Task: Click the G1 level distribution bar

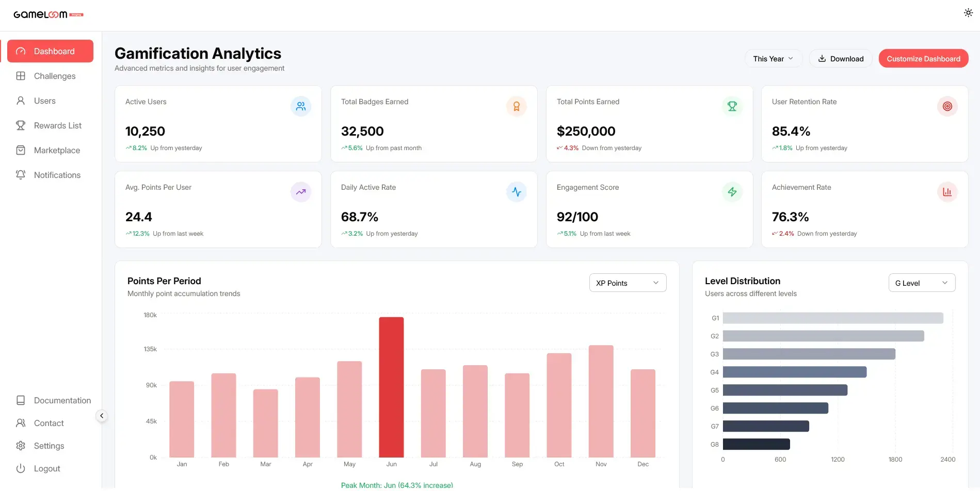Action: (833, 318)
